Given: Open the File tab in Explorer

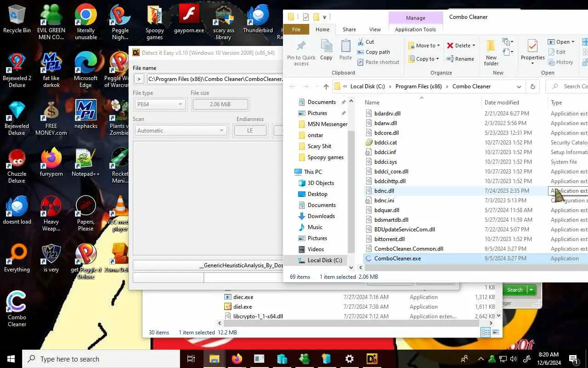Looking at the screenshot, I should tap(296, 29).
